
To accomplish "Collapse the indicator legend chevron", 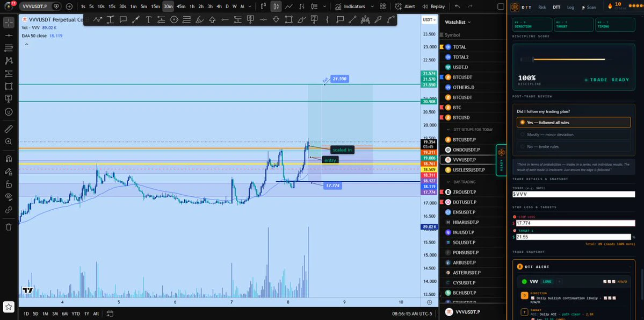I will click(x=26, y=44).
